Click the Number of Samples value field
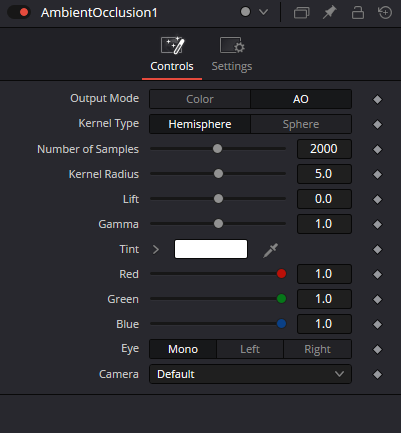The image size is (401, 433). (x=324, y=149)
